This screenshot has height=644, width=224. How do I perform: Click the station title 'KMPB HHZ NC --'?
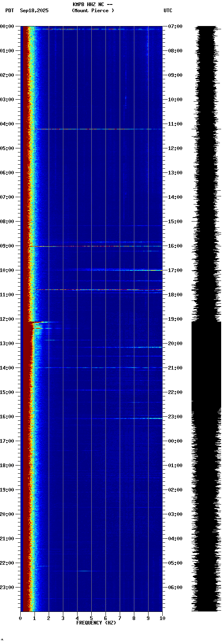click(x=93, y=4)
